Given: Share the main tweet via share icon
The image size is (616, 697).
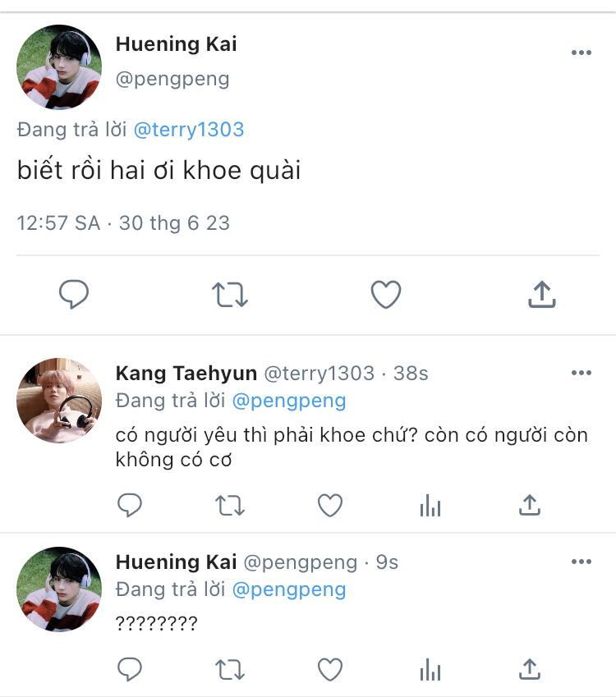Looking at the screenshot, I should [541, 295].
